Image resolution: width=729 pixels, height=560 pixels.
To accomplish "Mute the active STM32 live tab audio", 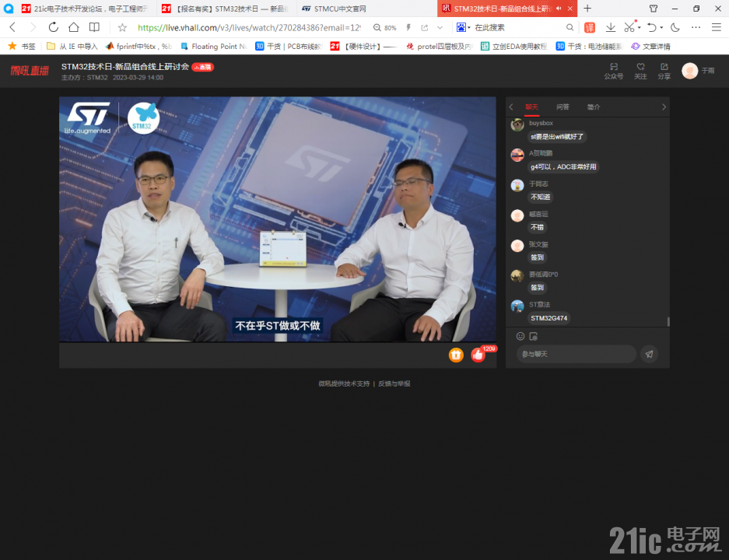I will tap(559, 9).
